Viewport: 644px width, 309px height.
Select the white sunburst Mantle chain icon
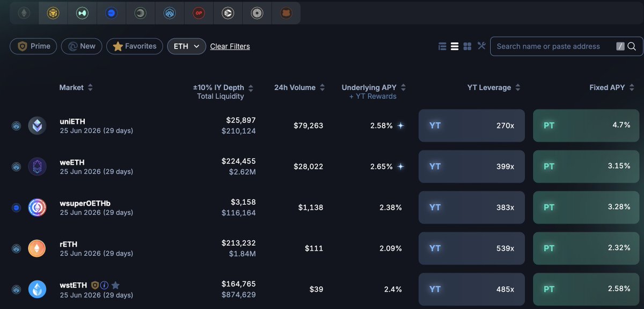coord(257,13)
